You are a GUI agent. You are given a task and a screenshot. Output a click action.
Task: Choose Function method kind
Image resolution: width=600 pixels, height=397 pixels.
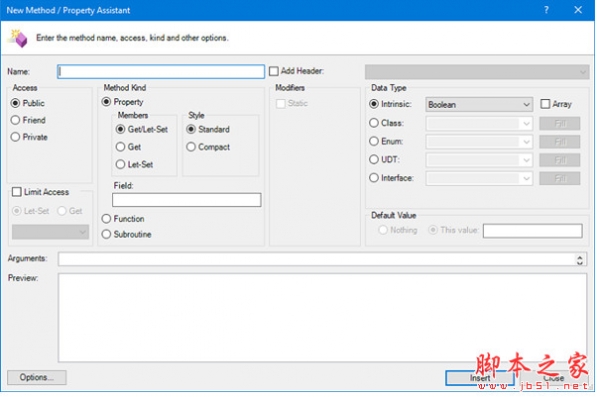point(106,219)
